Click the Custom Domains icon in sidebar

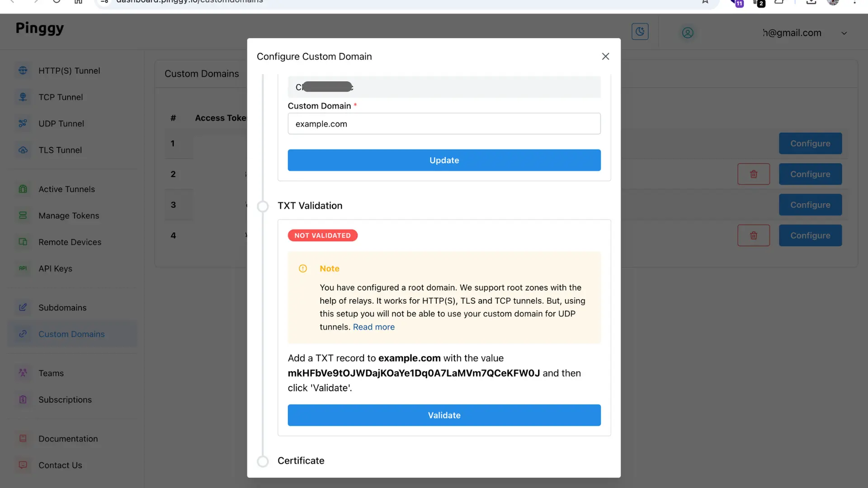[x=23, y=334]
